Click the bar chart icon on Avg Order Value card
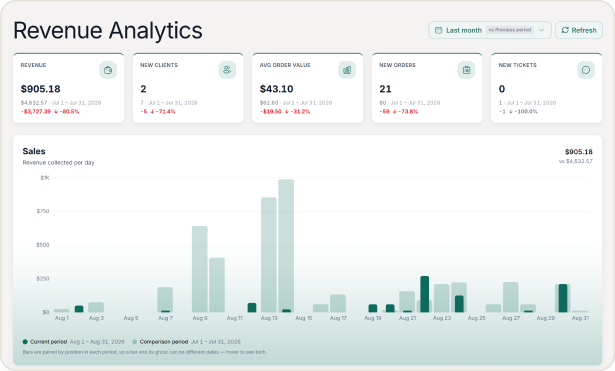The height and width of the screenshot is (371, 615). [x=347, y=70]
